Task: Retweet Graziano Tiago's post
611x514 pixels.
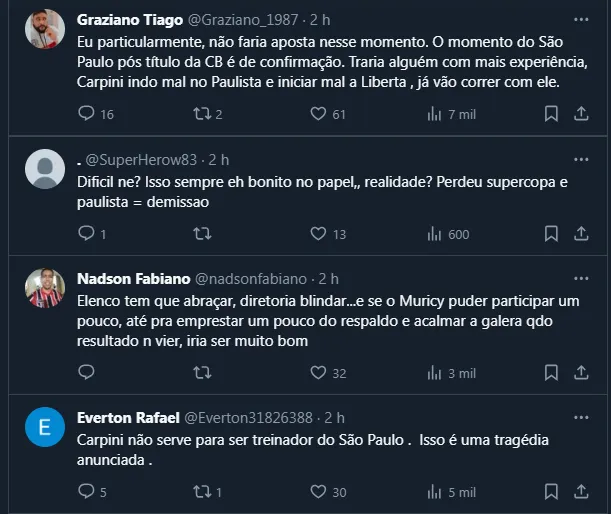Action: pyautogui.click(x=202, y=114)
